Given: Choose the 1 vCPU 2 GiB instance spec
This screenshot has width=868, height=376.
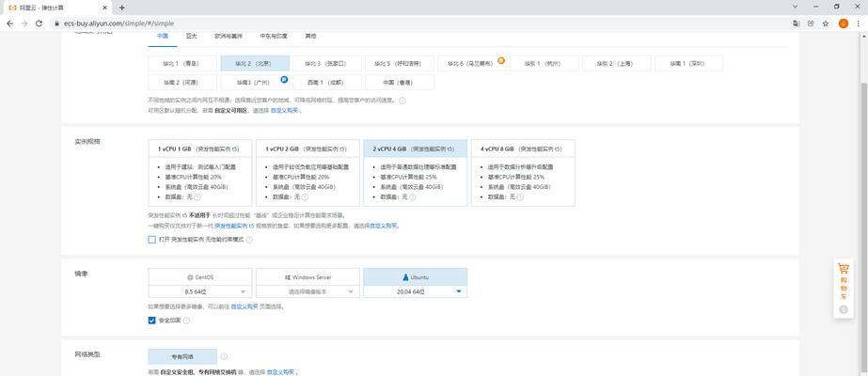Looking at the screenshot, I should [308, 173].
